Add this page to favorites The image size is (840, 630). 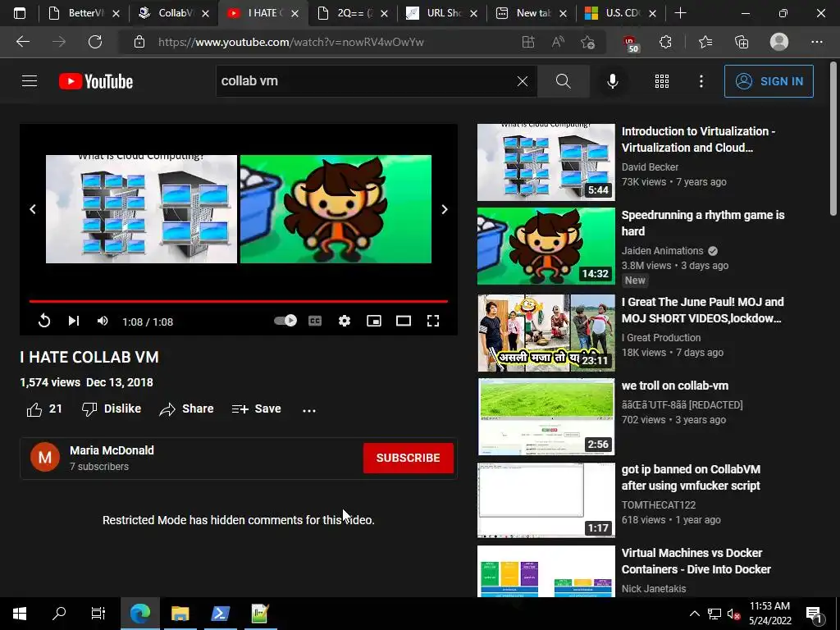click(x=587, y=42)
